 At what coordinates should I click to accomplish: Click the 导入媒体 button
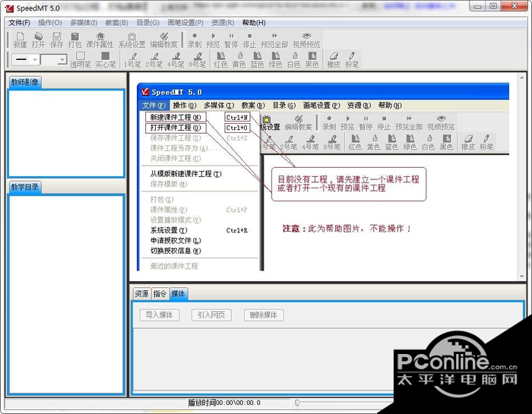pyautogui.click(x=160, y=315)
